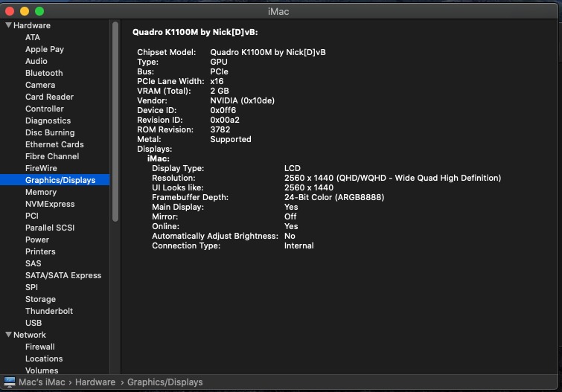Select Printers in the sidebar

[40, 251]
